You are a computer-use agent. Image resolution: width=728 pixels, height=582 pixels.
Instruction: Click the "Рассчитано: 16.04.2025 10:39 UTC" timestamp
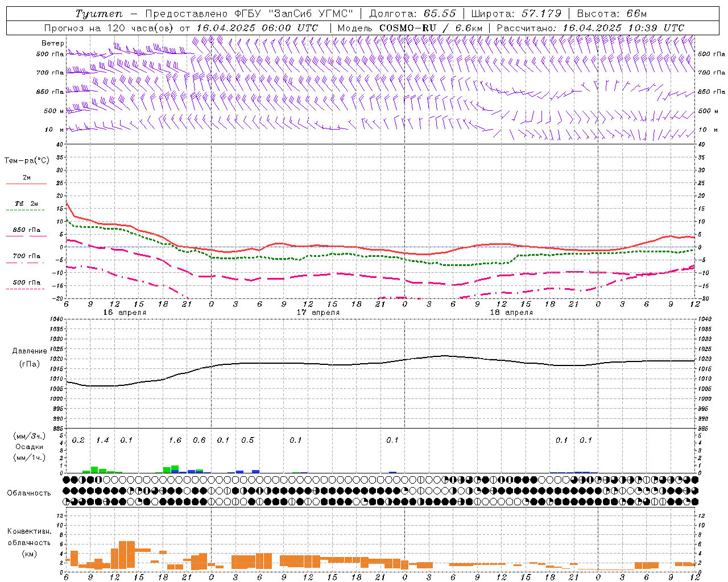point(590,28)
